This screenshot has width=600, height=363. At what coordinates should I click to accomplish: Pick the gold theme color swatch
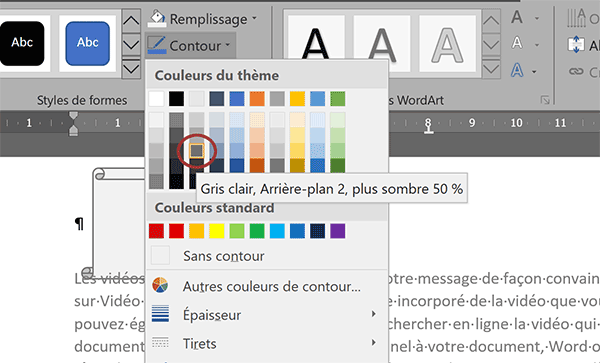[297, 99]
